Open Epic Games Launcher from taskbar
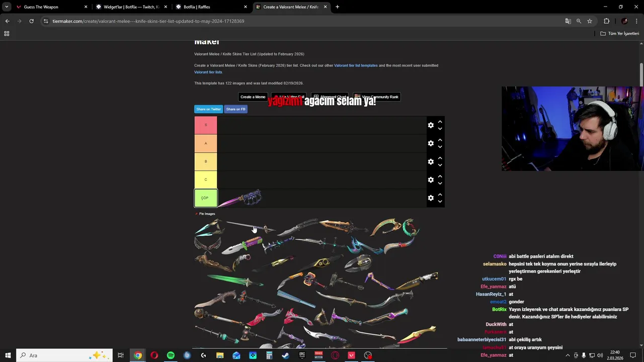Image resolution: width=644 pixels, height=362 pixels. tap(302, 355)
